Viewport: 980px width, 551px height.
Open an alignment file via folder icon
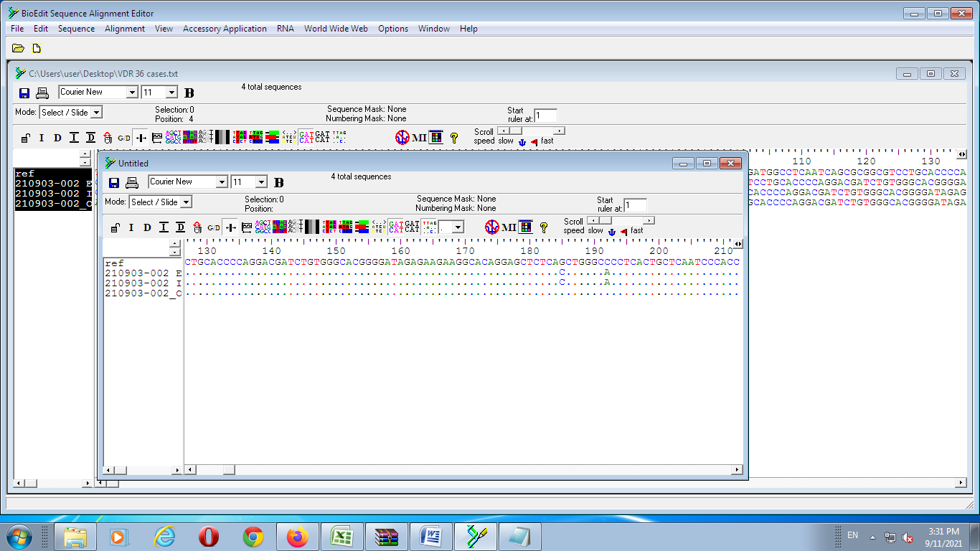pyautogui.click(x=18, y=48)
